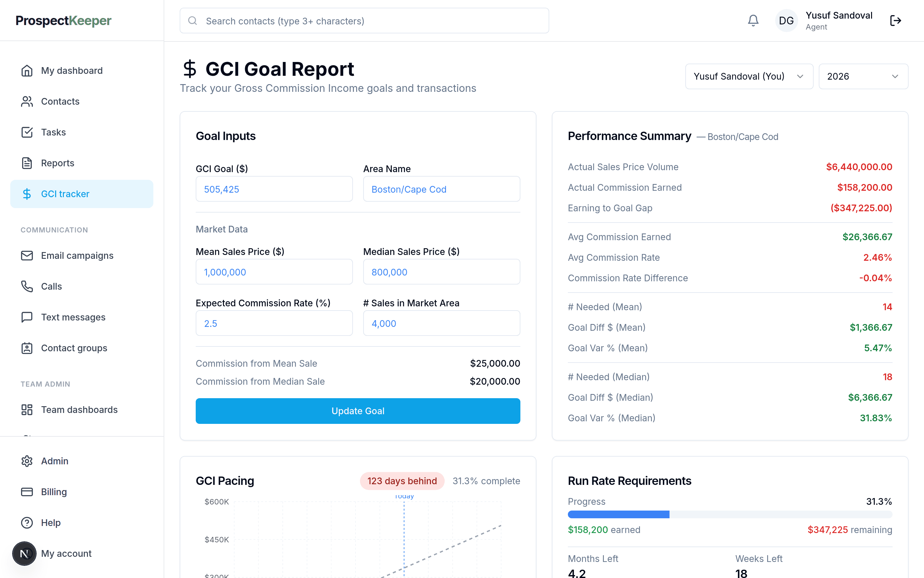Click the Contact groups badge icon
The height and width of the screenshot is (578, 924).
tap(27, 348)
